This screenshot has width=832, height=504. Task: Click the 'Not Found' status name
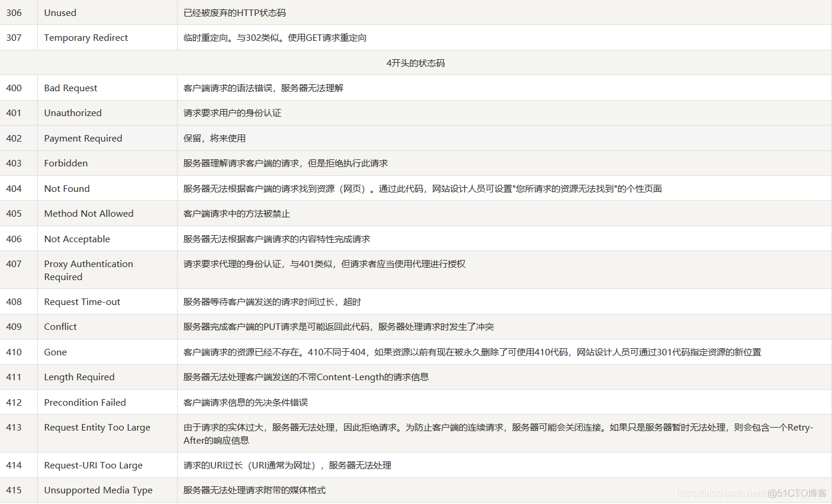67,188
